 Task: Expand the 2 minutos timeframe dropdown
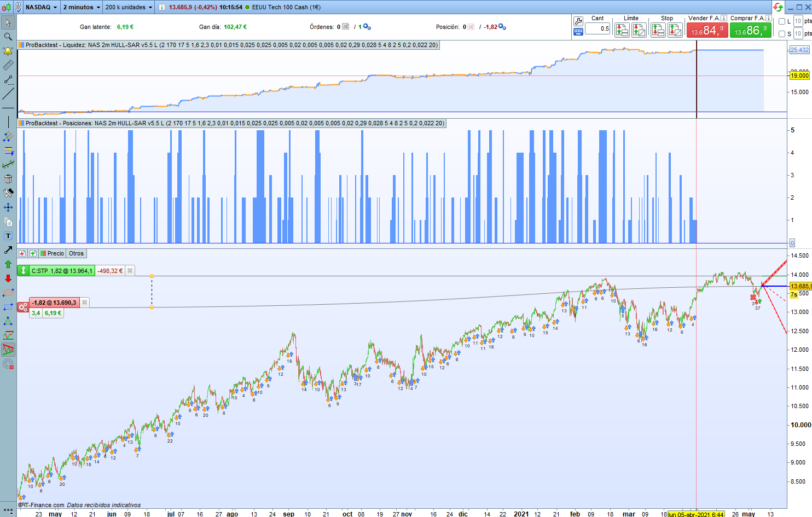pos(82,7)
